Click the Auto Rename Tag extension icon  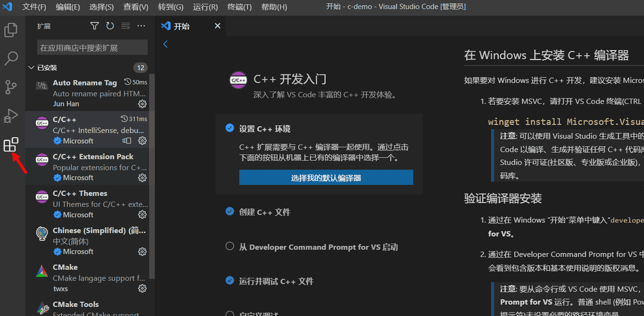click(42, 86)
